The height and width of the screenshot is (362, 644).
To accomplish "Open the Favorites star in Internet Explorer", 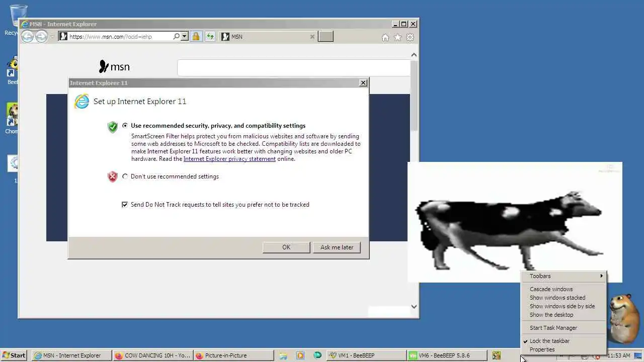I will pos(397,37).
